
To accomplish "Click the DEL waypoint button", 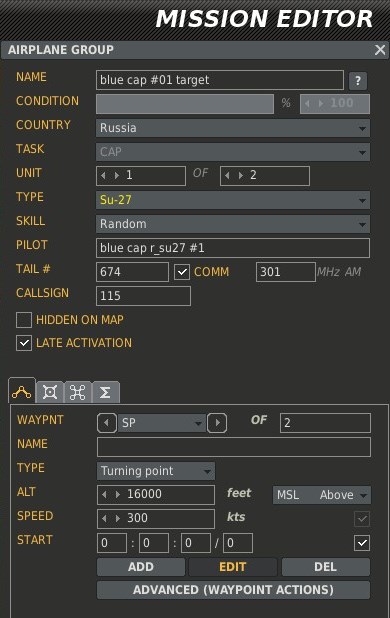I will pos(325,567).
